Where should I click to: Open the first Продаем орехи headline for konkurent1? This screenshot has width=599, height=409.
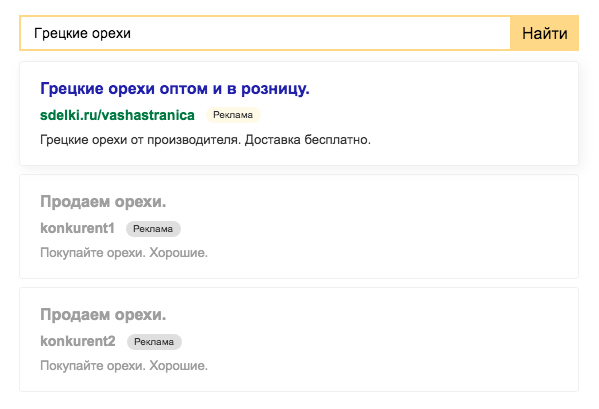click(x=103, y=202)
